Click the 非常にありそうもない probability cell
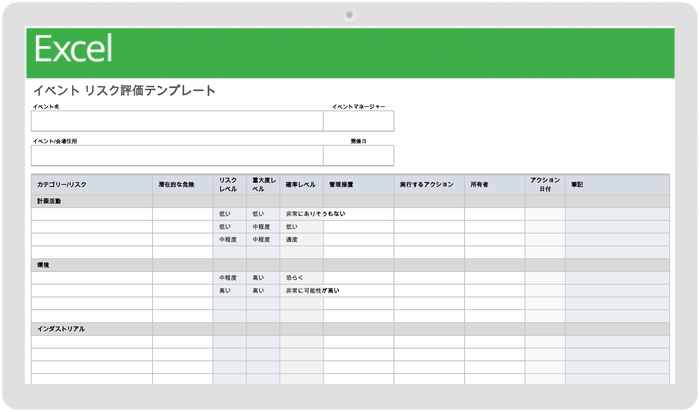The height and width of the screenshot is (412, 700). click(x=315, y=214)
